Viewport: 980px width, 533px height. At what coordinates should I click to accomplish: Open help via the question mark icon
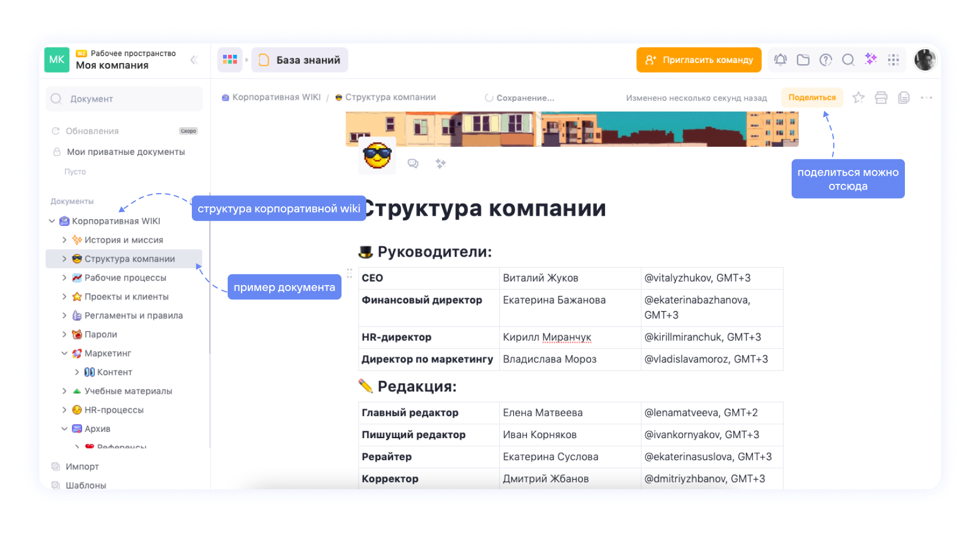pyautogui.click(x=826, y=60)
